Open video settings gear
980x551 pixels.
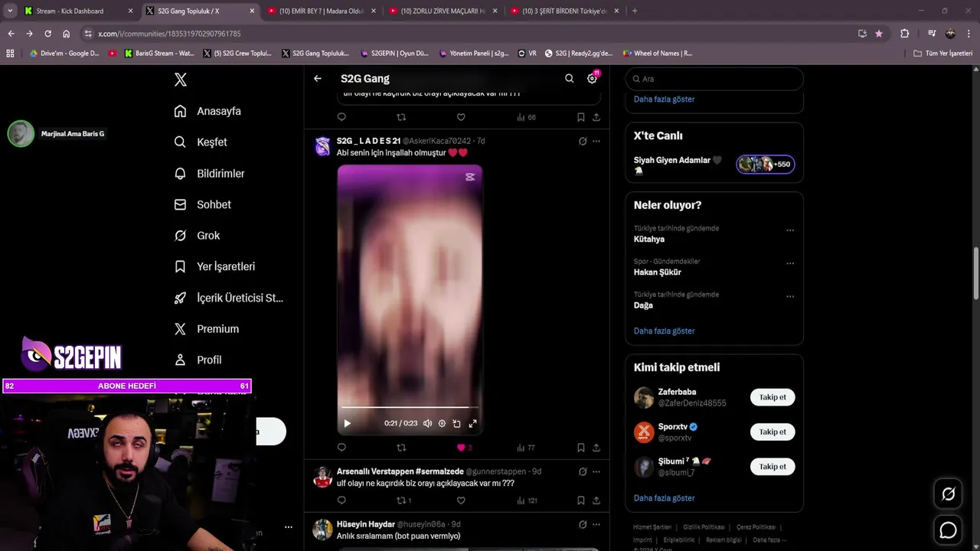click(x=442, y=423)
